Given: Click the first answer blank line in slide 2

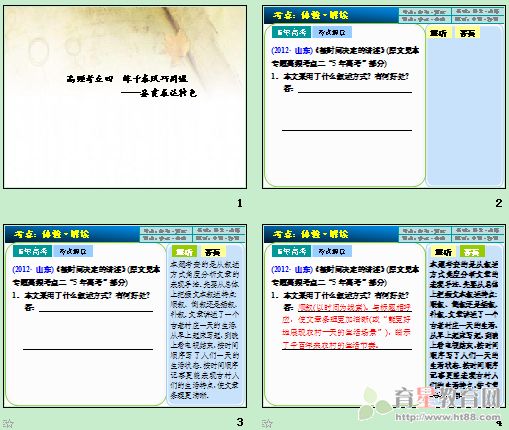Looking at the screenshot, I should point(355,92).
